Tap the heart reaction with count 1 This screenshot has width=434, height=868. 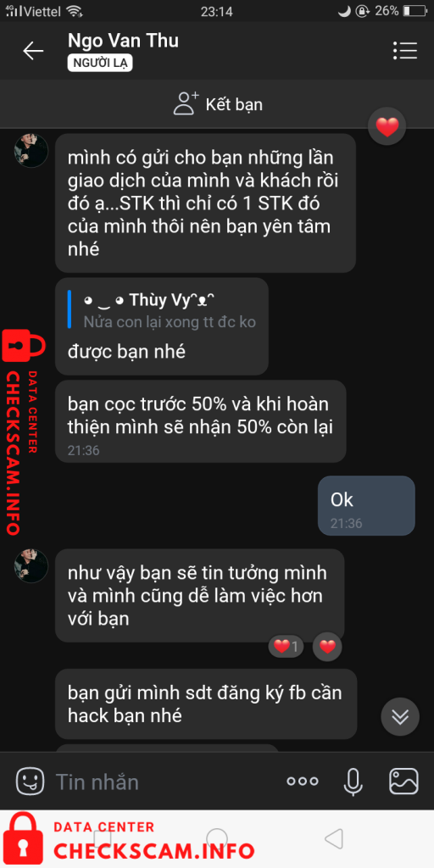(286, 646)
